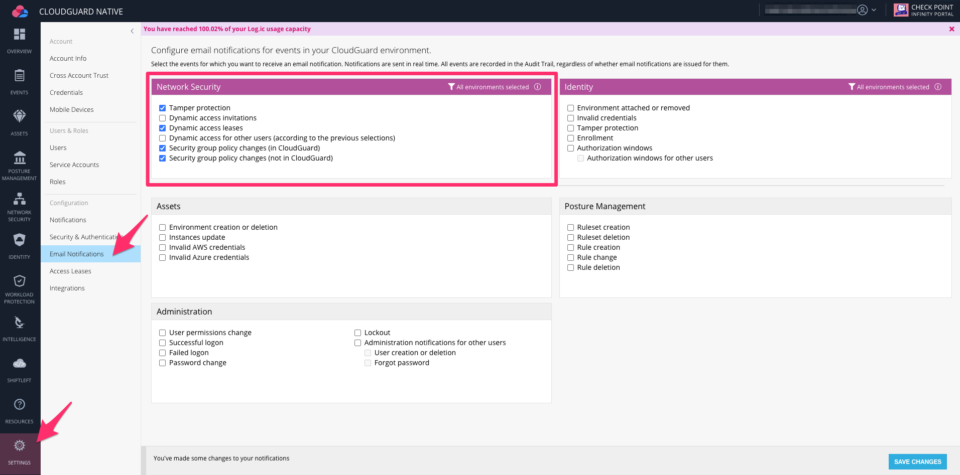Go to the Events section icon
960x475 pixels.
click(x=20, y=76)
